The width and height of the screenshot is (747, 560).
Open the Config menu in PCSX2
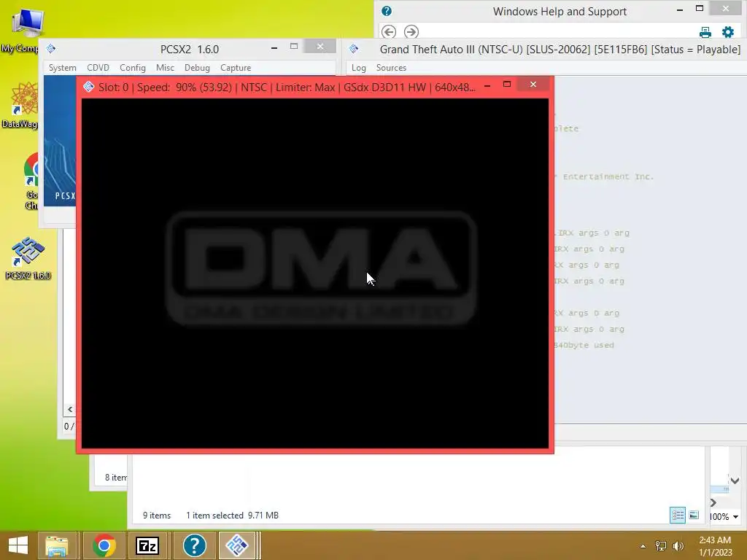pos(133,68)
